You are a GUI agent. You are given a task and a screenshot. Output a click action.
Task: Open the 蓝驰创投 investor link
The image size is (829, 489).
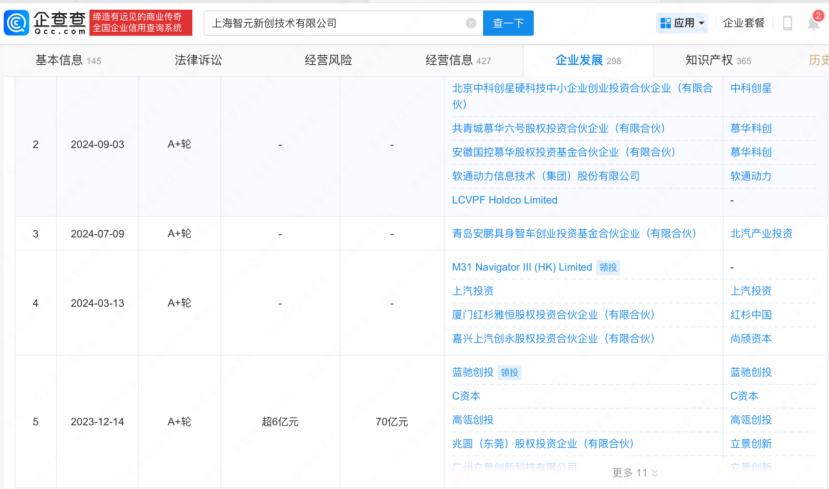click(x=473, y=372)
